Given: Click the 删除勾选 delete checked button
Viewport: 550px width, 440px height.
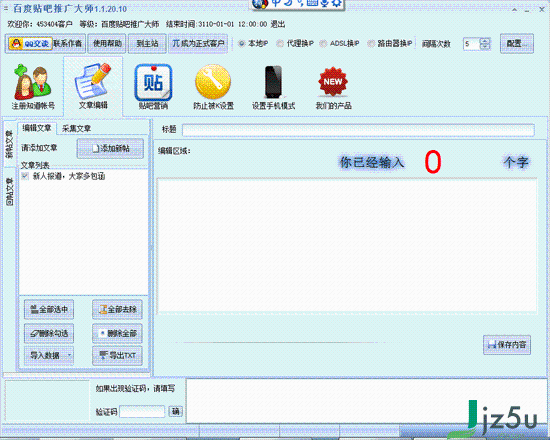Looking at the screenshot, I should (x=49, y=333).
